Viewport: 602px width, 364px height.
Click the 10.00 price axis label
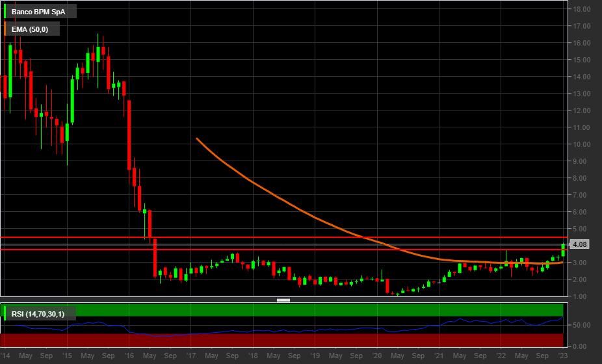[x=581, y=144]
